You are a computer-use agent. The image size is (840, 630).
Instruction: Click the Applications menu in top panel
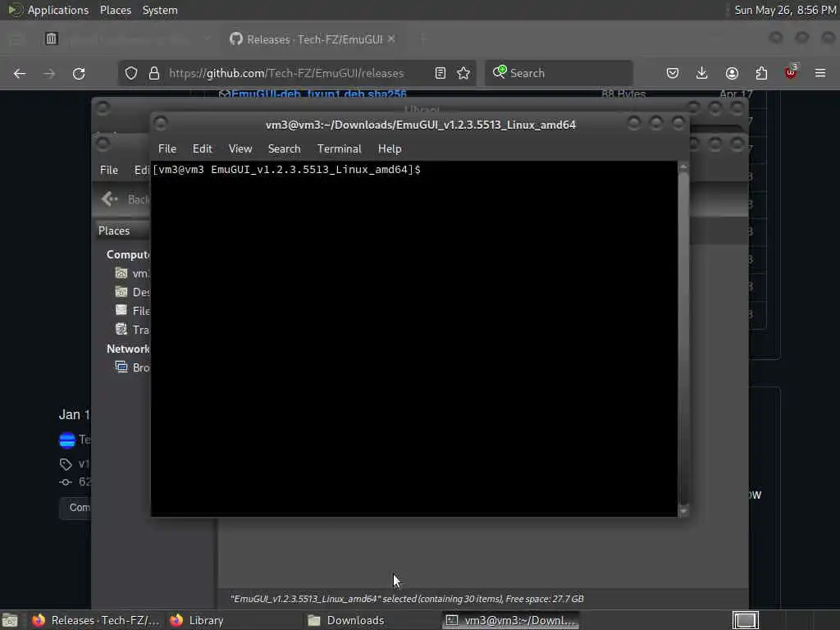(x=58, y=10)
